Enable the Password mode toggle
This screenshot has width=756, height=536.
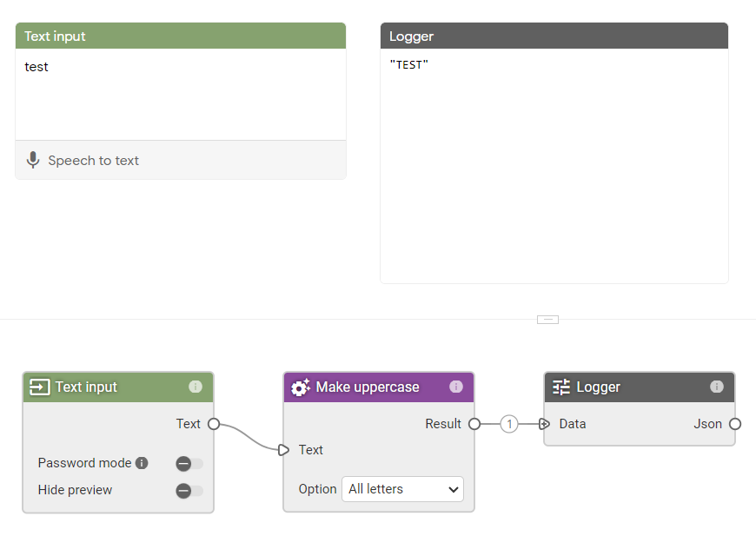tap(189, 464)
